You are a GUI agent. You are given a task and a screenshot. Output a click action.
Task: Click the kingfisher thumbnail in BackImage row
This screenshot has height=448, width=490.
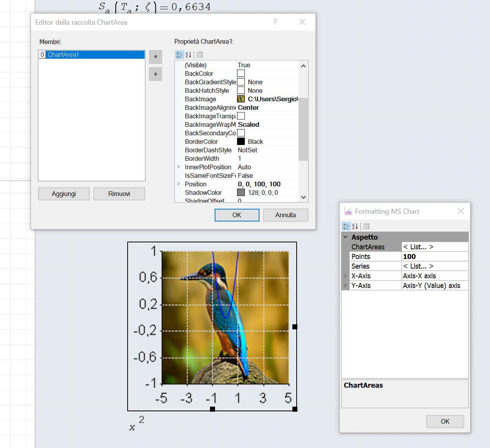(x=241, y=99)
